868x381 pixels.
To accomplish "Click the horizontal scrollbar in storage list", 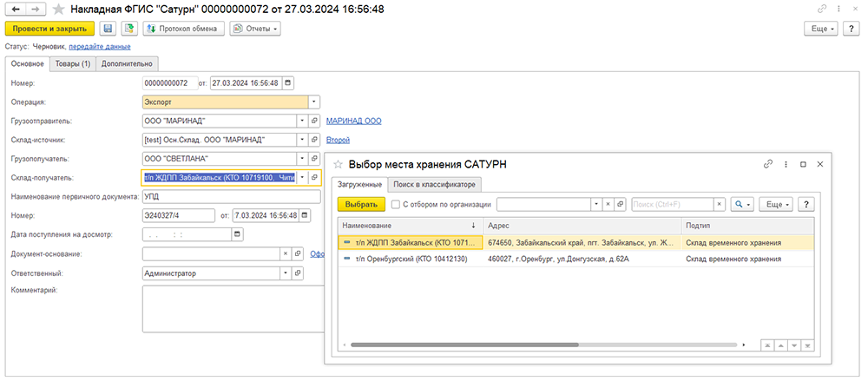I will (x=464, y=345).
